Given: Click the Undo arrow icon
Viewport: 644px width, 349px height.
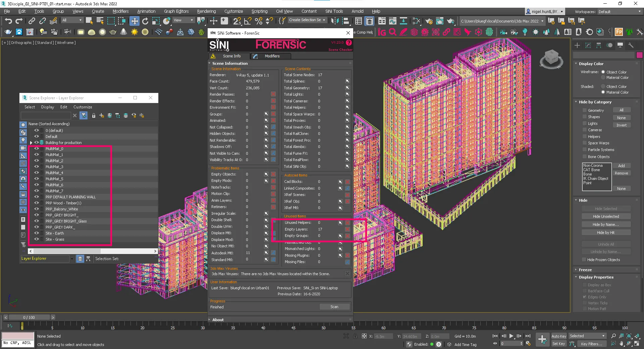Looking at the screenshot, I should tap(9, 21).
